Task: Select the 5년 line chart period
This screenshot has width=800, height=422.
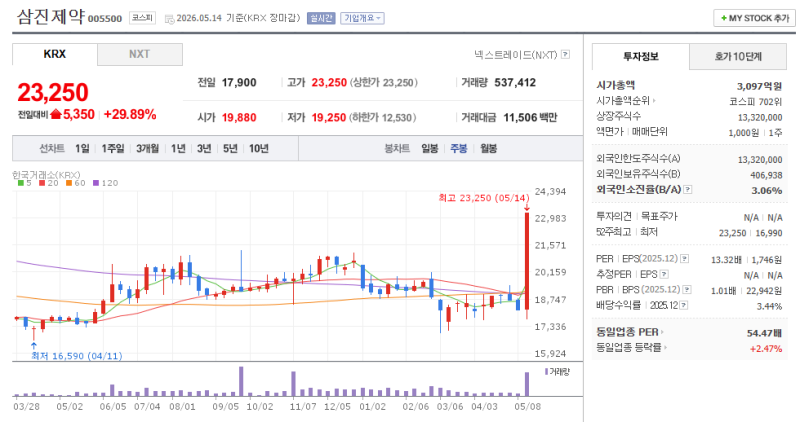Action: click(x=230, y=148)
